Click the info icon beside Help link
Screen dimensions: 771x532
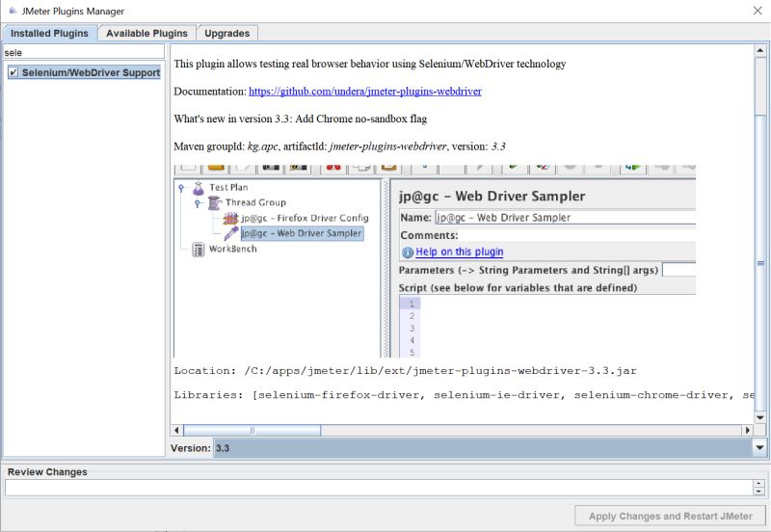click(x=407, y=253)
